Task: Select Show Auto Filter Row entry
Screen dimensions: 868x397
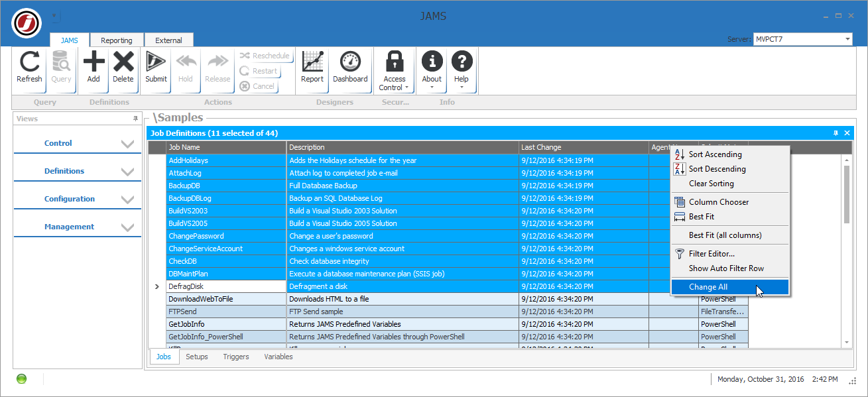Action: click(730, 268)
